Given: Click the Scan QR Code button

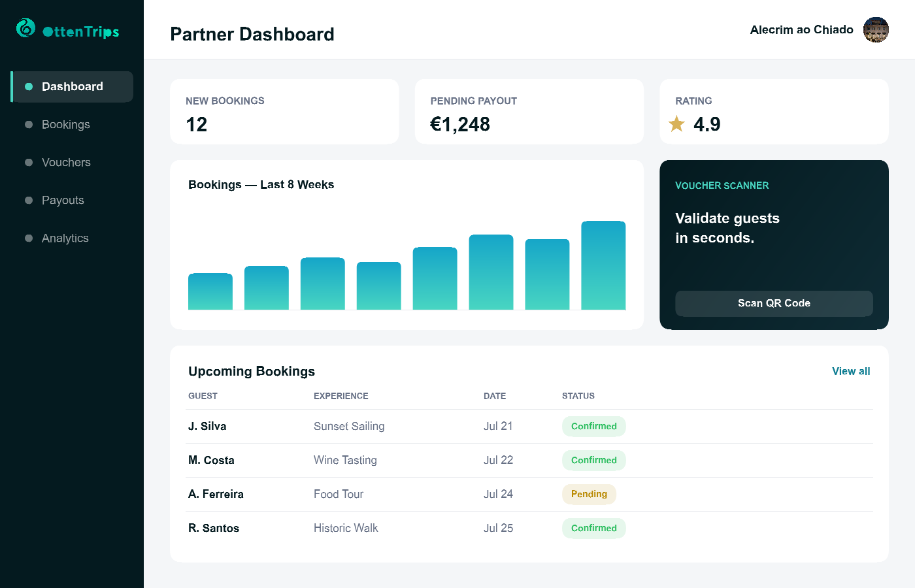Looking at the screenshot, I should (774, 304).
